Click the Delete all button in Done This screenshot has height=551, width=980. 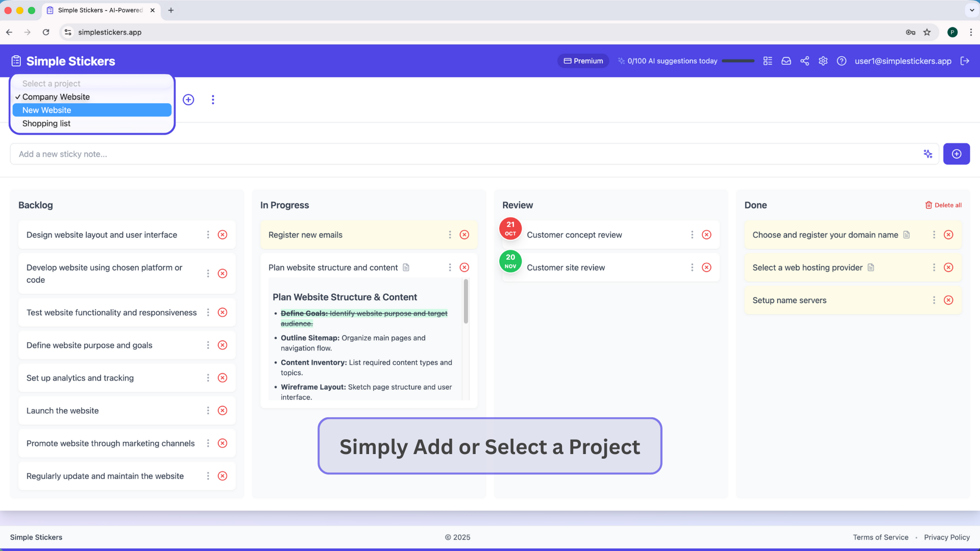pyautogui.click(x=943, y=205)
